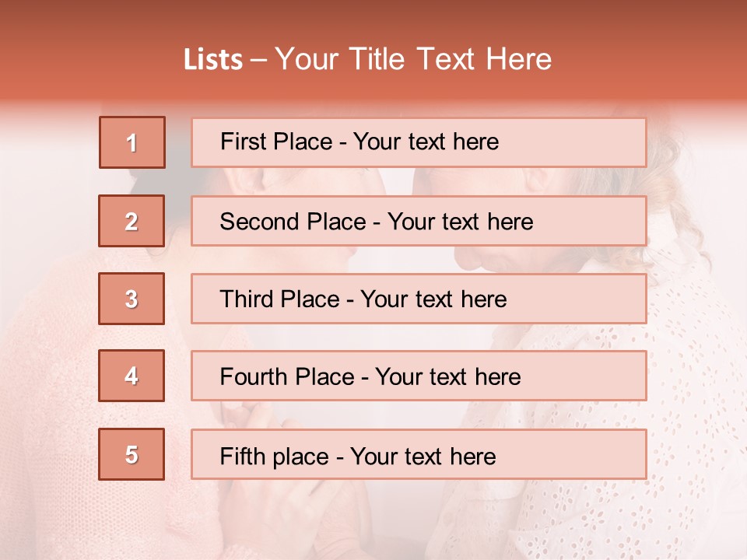Select the number 2 box
The width and height of the screenshot is (747, 560).
tap(132, 221)
